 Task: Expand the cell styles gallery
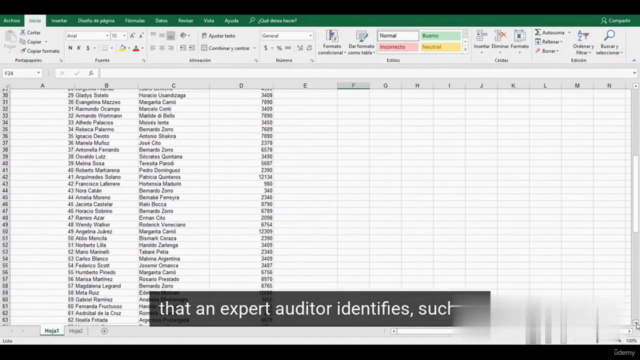tap(465, 50)
